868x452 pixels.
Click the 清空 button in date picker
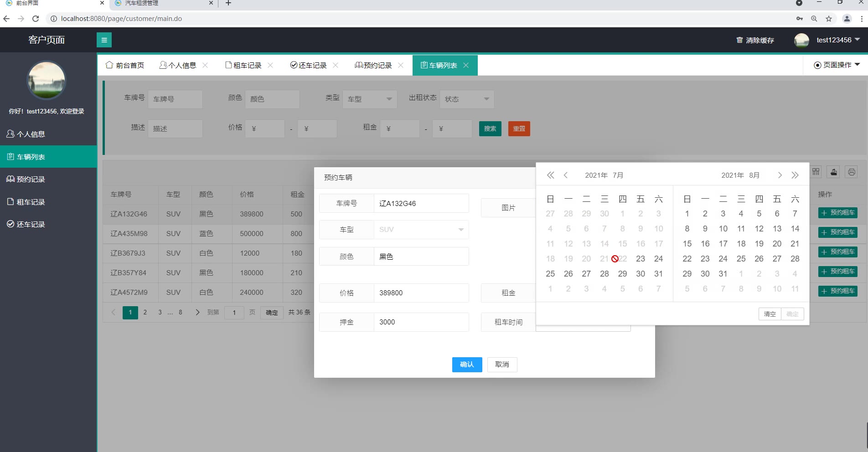[x=770, y=314]
